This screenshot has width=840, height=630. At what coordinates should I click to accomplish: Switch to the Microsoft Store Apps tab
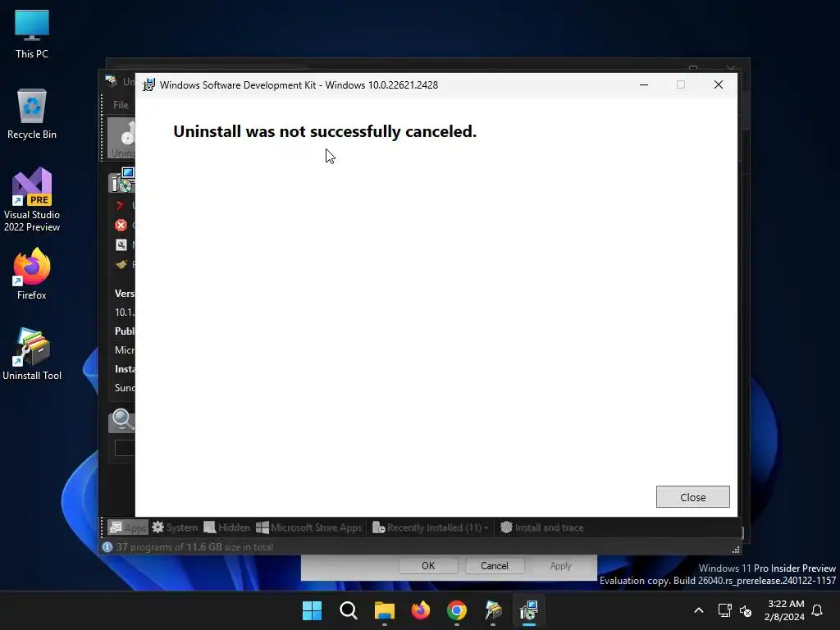click(308, 527)
